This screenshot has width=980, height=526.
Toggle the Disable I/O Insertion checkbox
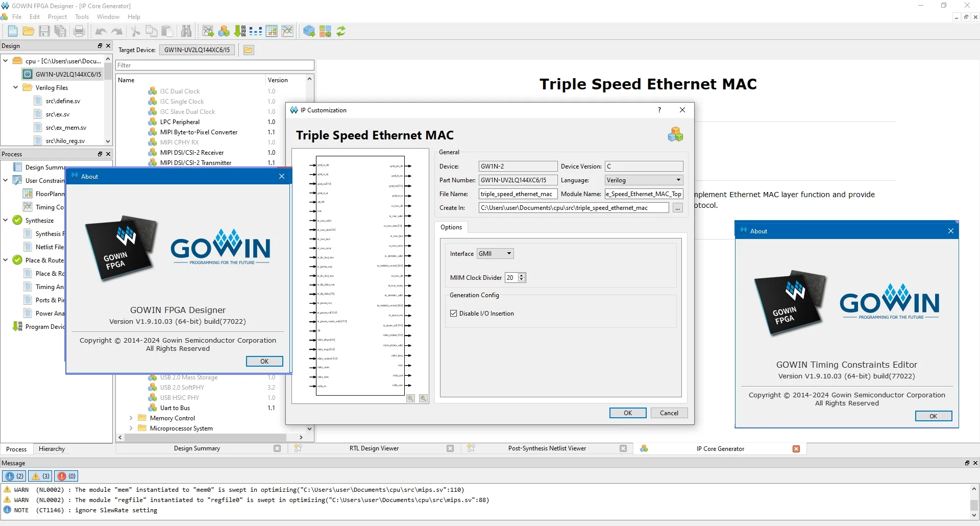(454, 314)
